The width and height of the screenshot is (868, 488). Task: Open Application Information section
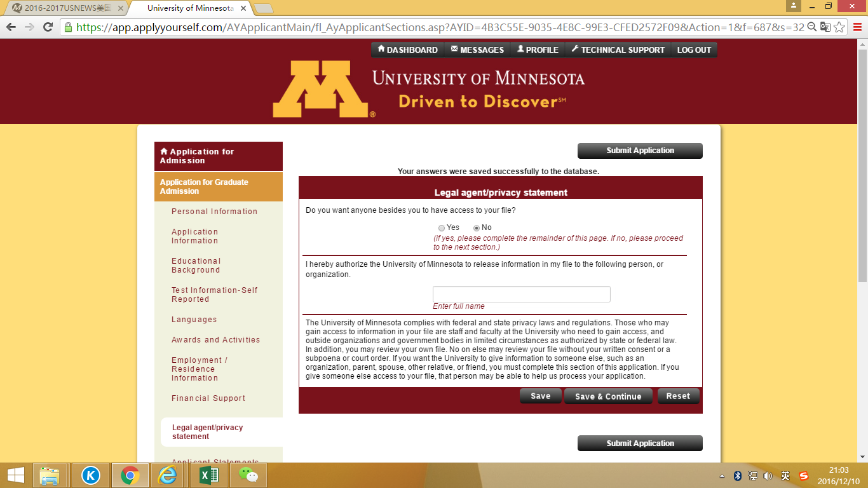click(195, 236)
